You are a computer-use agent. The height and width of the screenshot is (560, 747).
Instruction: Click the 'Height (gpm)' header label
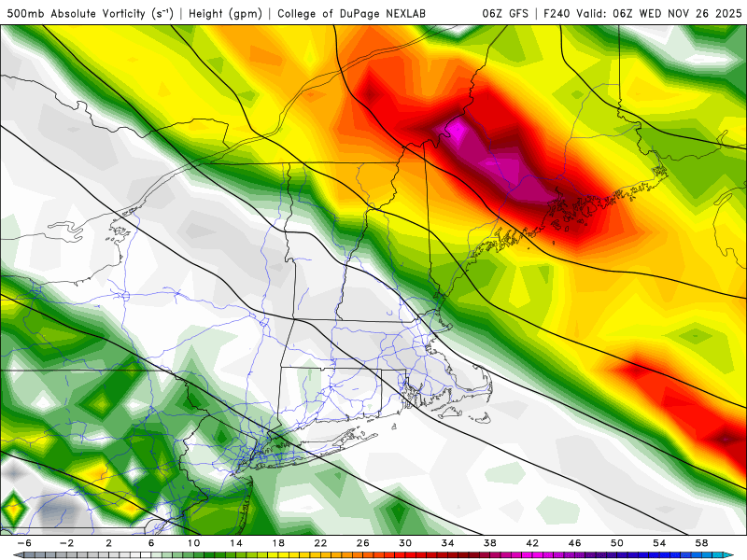pyautogui.click(x=225, y=14)
